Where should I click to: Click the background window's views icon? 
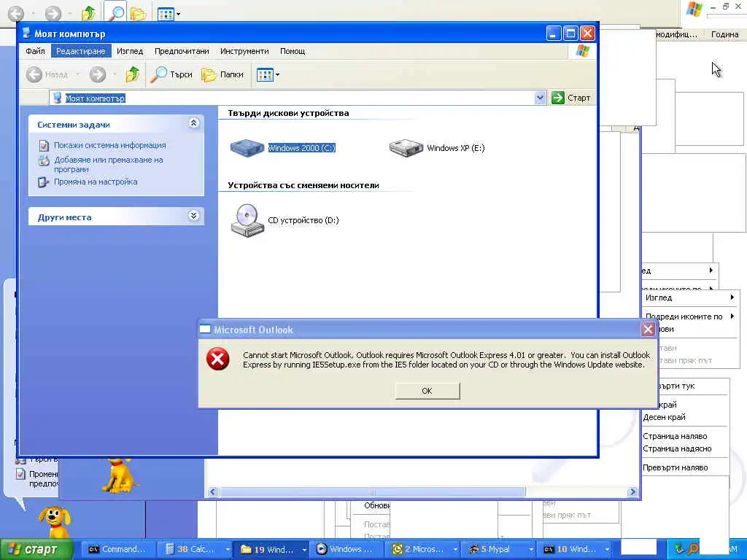click(166, 14)
